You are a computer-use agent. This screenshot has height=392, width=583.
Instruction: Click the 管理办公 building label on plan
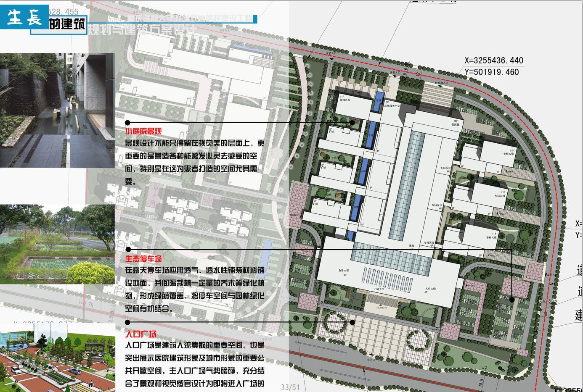pos(345,100)
